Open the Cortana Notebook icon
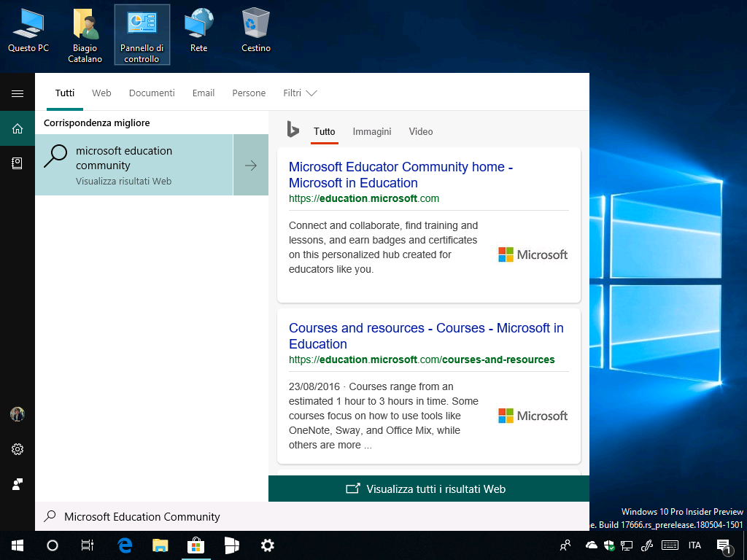 point(18,163)
